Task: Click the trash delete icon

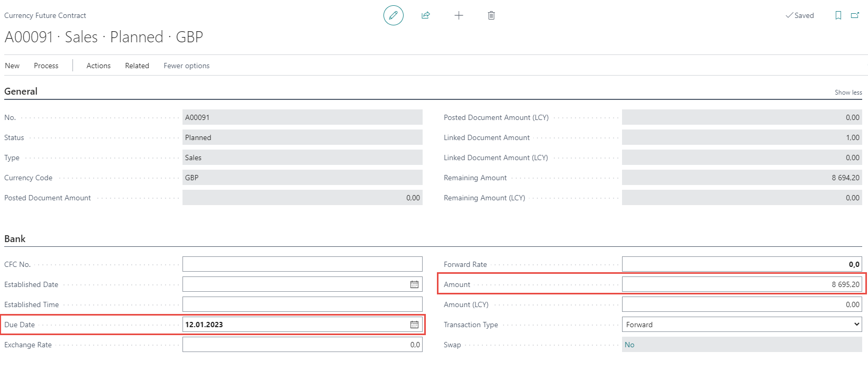Action: [491, 15]
